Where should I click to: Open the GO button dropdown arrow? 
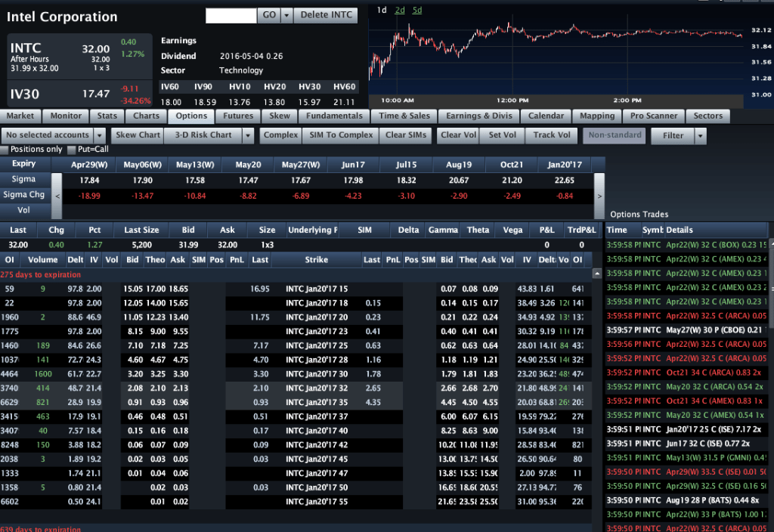tap(286, 15)
